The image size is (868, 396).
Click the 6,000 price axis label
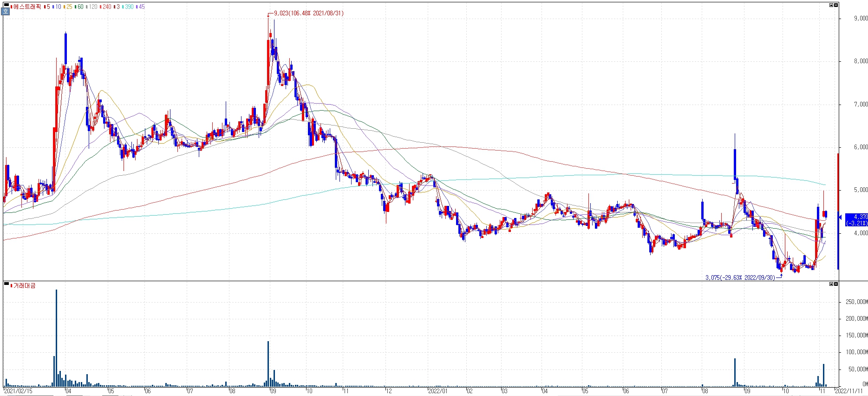pyautogui.click(x=861, y=147)
